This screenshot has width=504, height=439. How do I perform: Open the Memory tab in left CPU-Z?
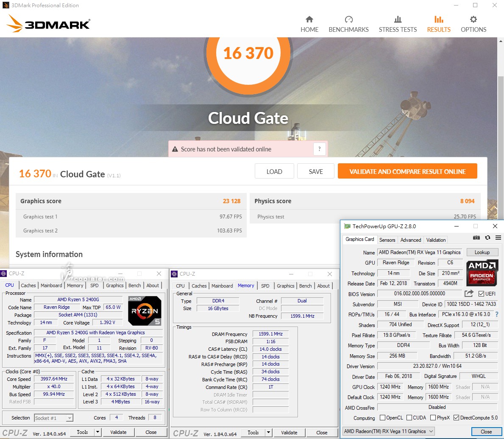(x=75, y=285)
